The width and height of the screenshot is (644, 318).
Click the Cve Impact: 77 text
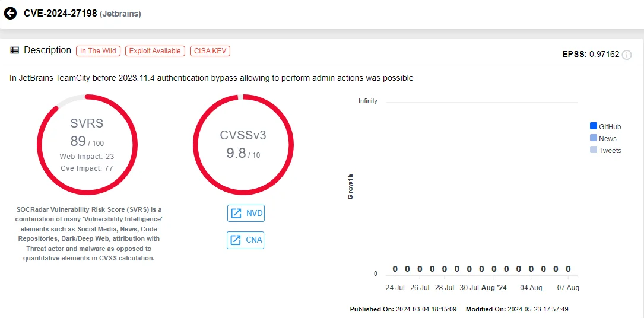[87, 168]
